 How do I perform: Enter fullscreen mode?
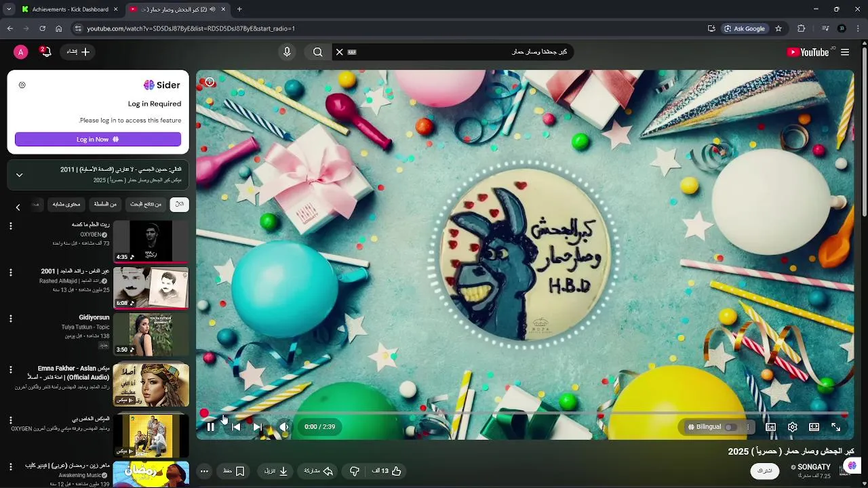pyautogui.click(x=835, y=427)
